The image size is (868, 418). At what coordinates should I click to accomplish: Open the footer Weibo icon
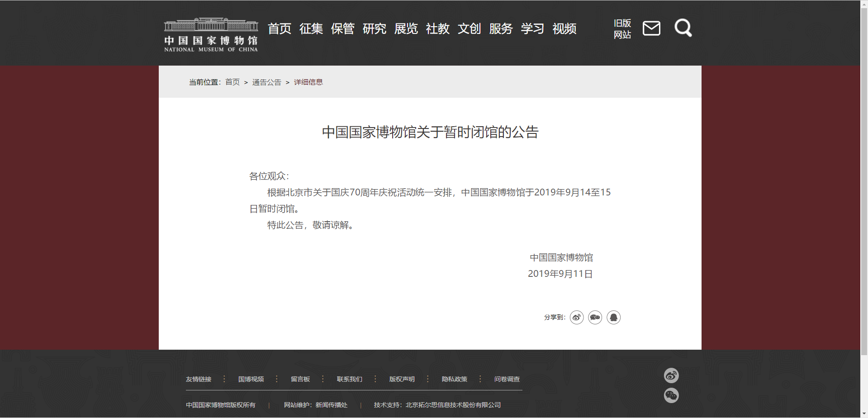[671, 375]
